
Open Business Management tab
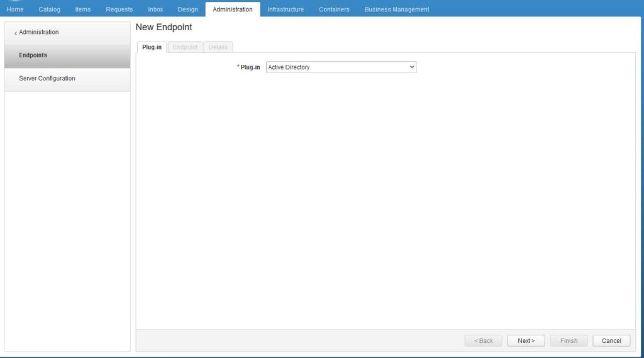click(x=397, y=9)
